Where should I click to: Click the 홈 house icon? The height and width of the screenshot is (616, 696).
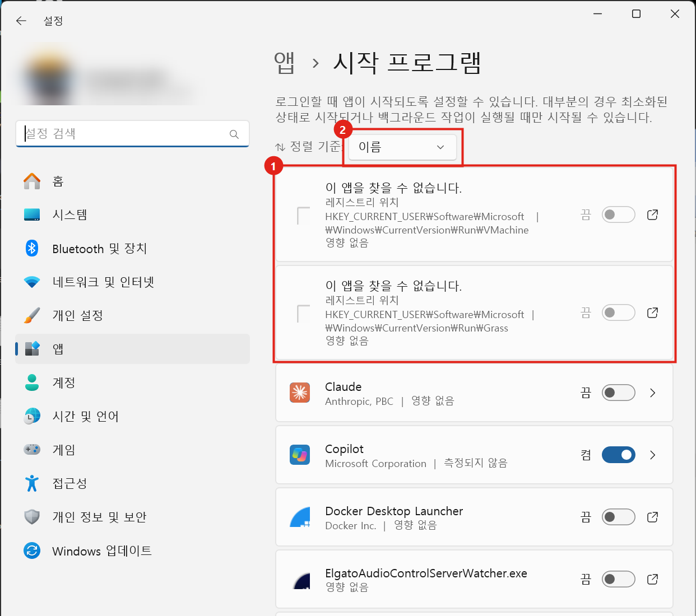pyautogui.click(x=32, y=181)
